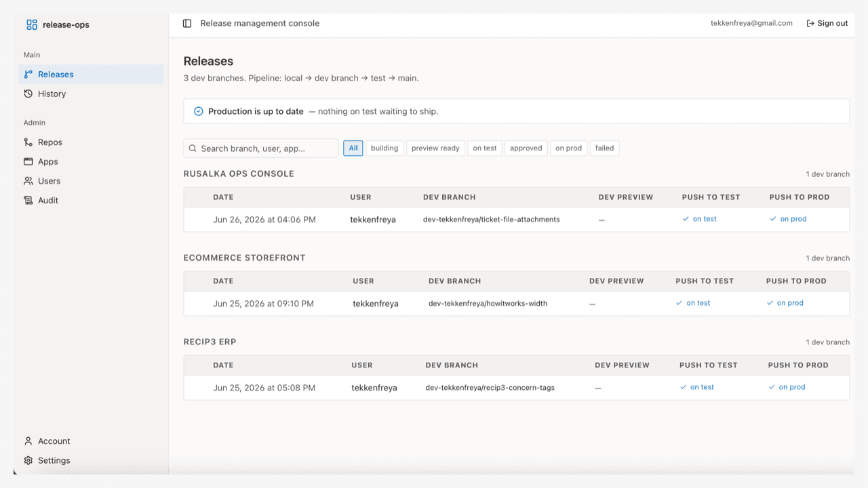Image resolution: width=868 pixels, height=488 pixels.
Task: Click date Jun 25, 2026 at 05:08 PM
Action: coord(264,388)
